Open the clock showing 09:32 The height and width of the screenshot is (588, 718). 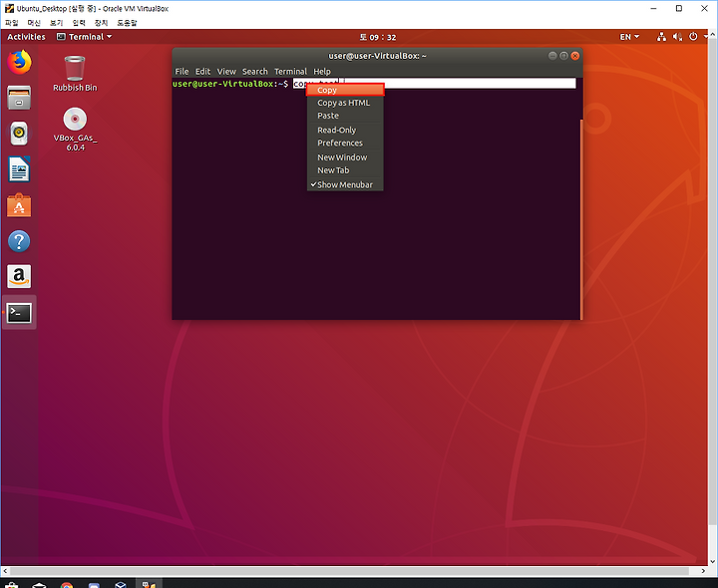pos(378,37)
